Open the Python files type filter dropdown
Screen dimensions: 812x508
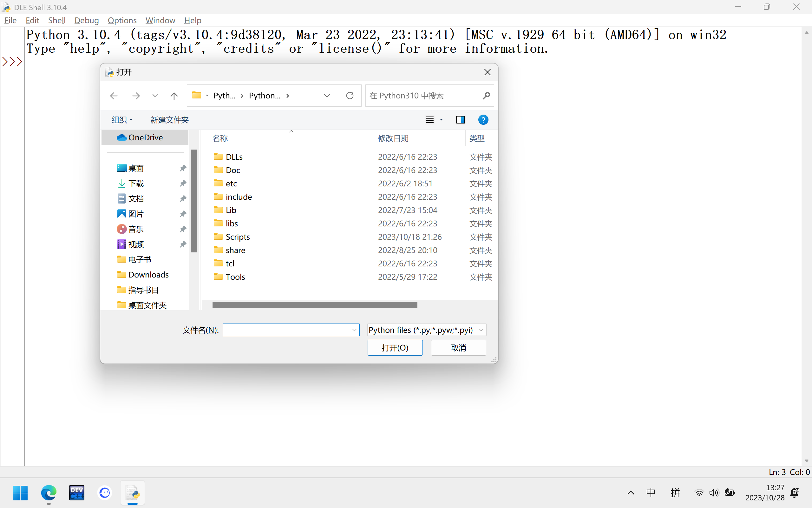pyautogui.click(x=427, y=330)
